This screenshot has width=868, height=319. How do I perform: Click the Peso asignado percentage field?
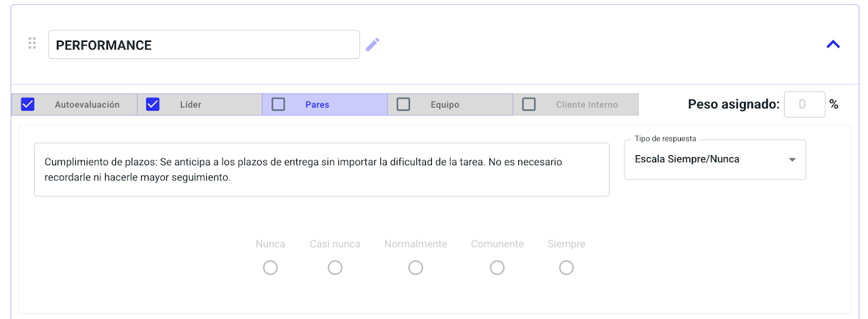804,104
